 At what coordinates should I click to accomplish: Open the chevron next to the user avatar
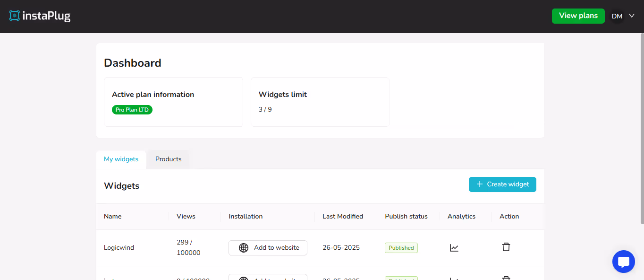click(632, 16)
